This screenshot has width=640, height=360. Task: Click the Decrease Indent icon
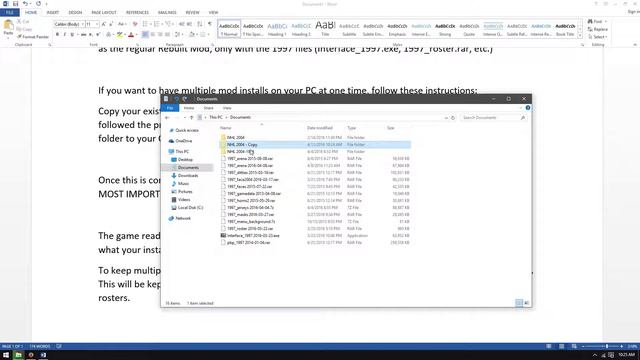(x=182, y=24)
